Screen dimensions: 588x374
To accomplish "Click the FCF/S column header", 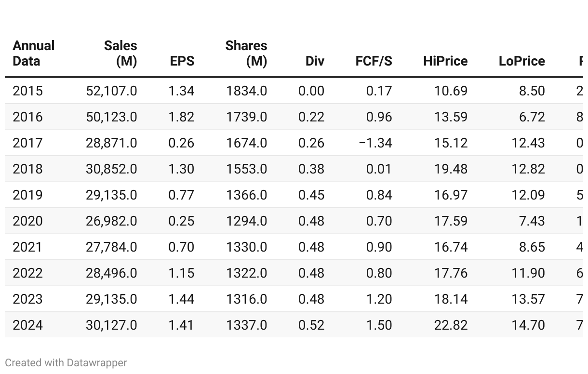I will click(x=374, y=61).
